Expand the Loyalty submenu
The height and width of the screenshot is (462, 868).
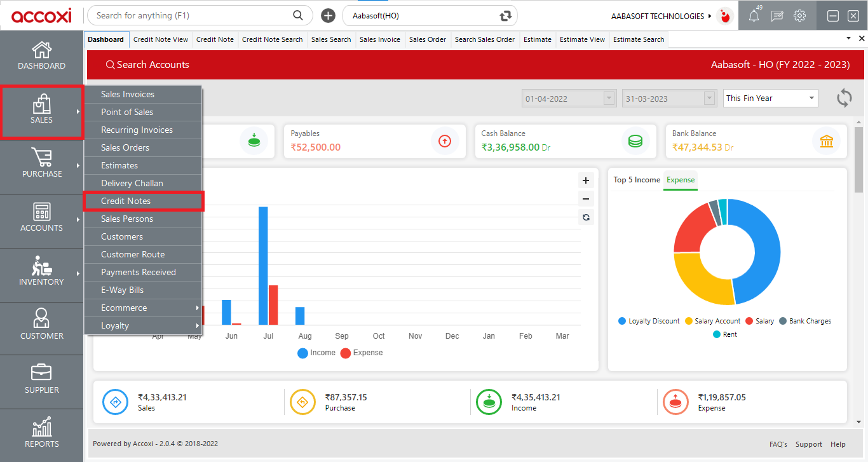143,325
